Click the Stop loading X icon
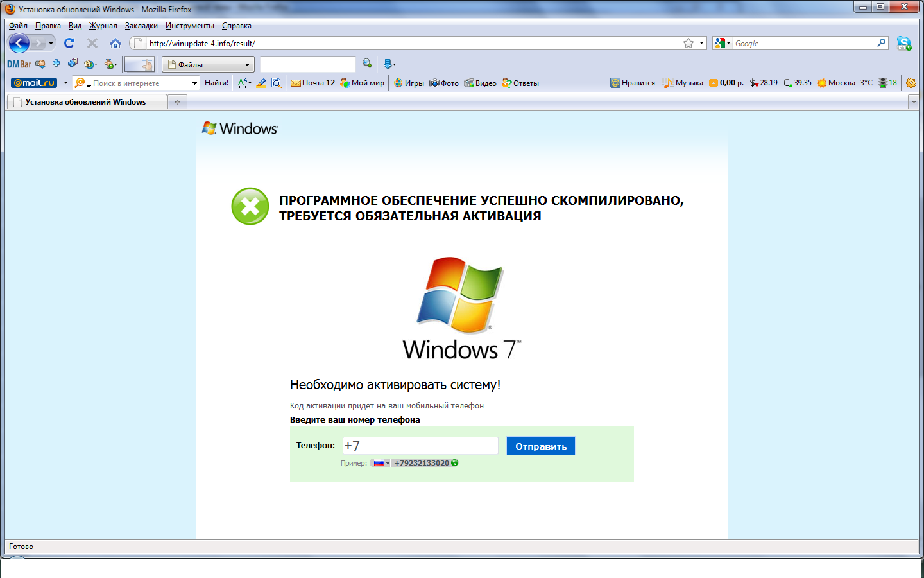The image size is (924, 578). click(92, 43)
